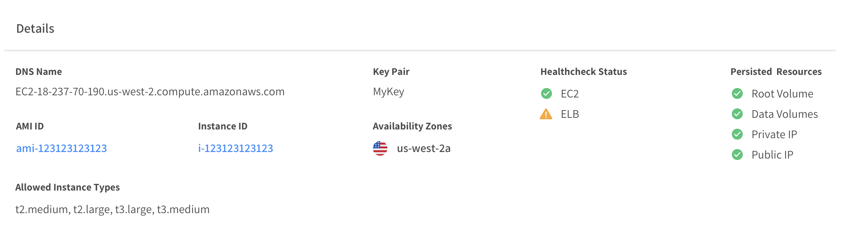
Task: Click the Root Volume label
Action: pyautogui.click(x=782, y=94)
